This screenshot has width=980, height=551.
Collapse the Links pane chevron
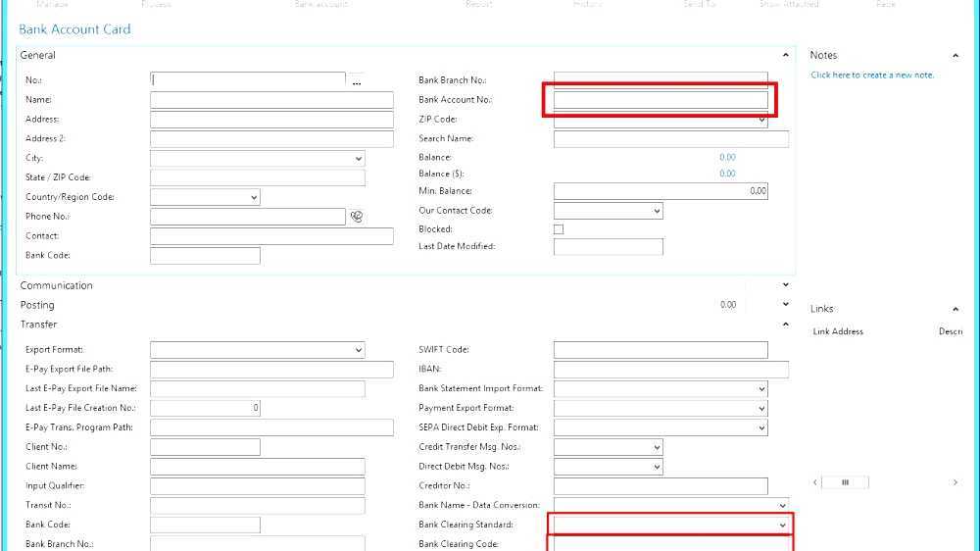(x=955, y=309)
